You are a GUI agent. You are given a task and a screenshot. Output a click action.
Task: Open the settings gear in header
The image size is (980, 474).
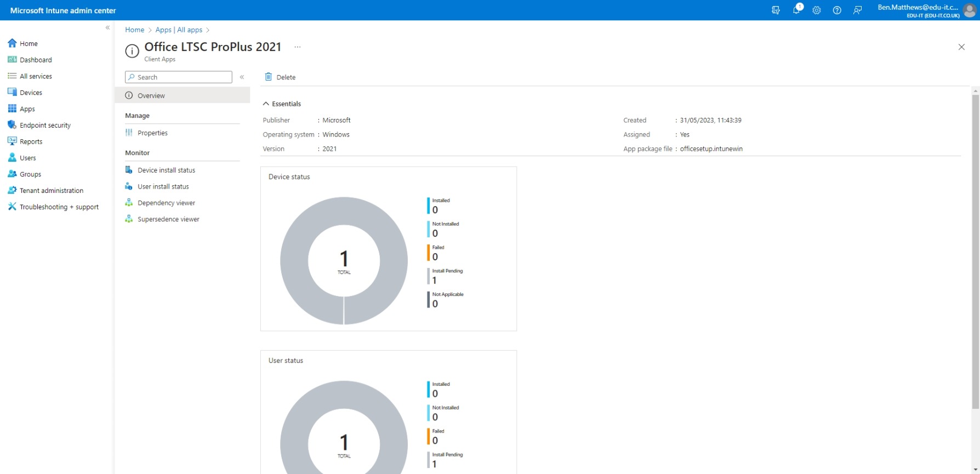pos(817,10)
